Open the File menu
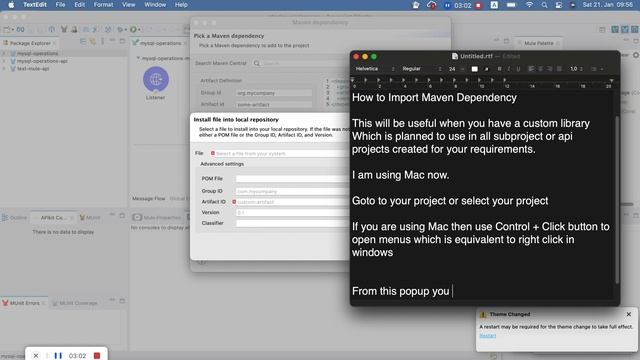This screenshot has width=640, height=360. [60, 5]
